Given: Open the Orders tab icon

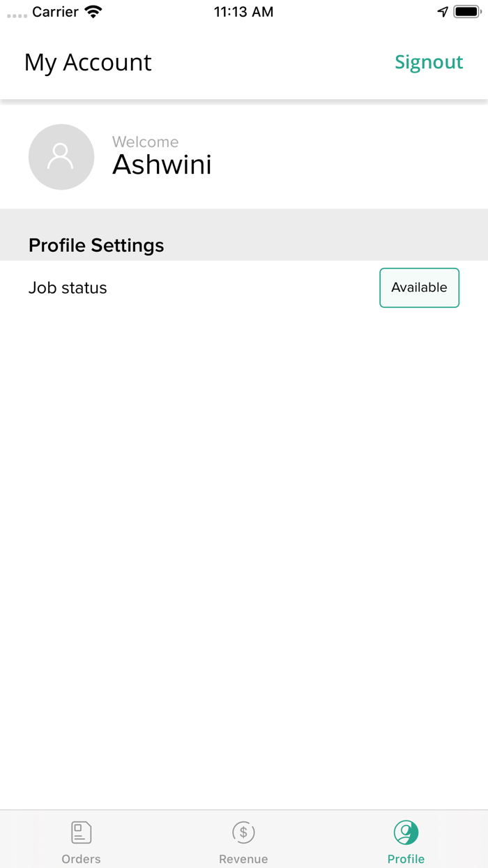Looking at the screenshot, I should (x=82, y=832).
